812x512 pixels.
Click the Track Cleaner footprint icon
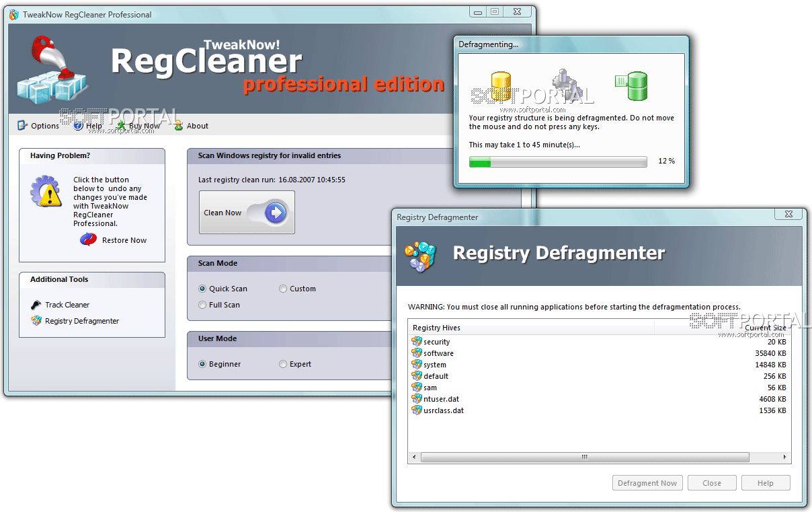coord(36,305)
